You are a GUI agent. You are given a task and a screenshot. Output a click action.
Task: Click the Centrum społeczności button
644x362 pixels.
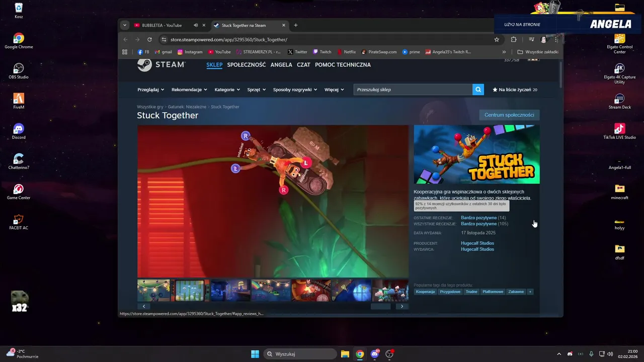[509, 115]
